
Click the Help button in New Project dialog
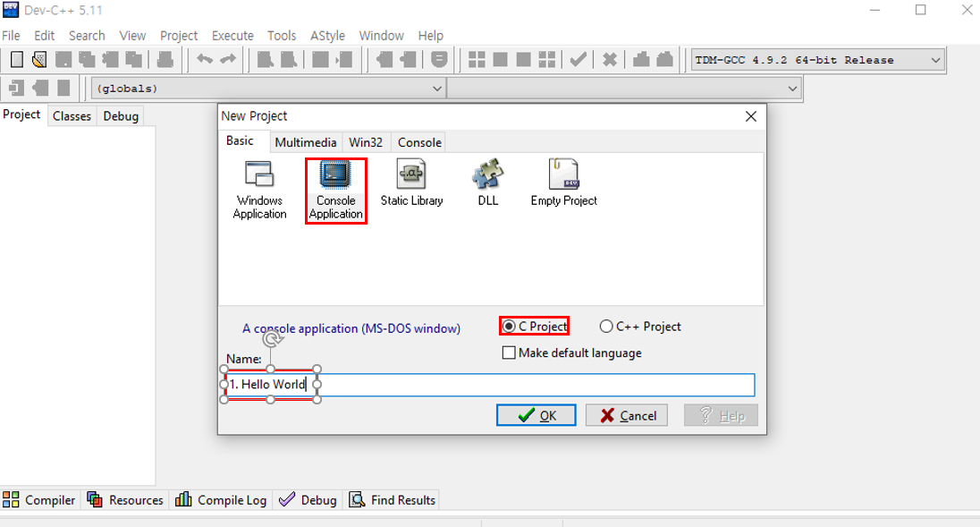[721, 416]
